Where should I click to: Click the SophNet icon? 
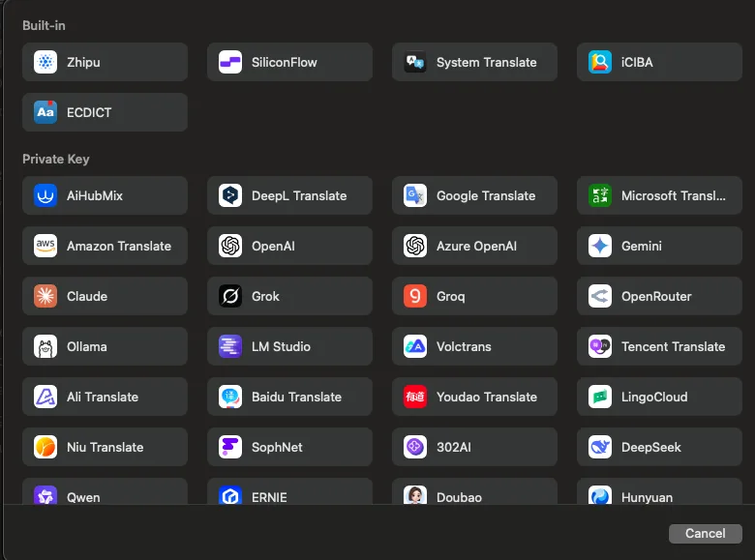point(230,447)
